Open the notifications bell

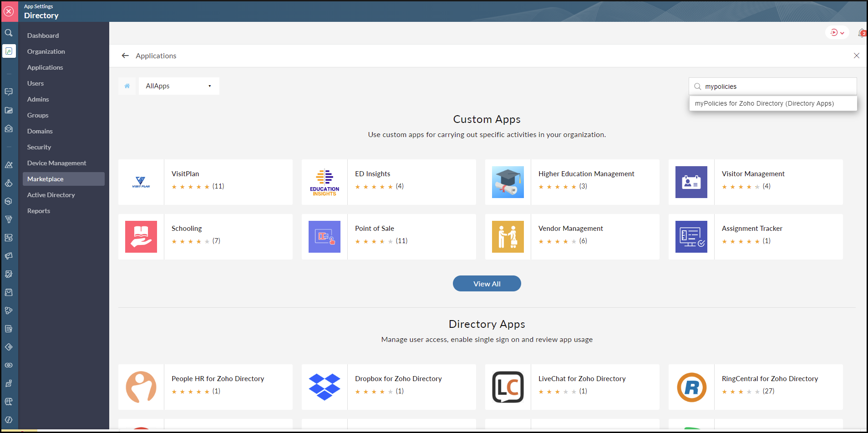(x=862, y=33)
